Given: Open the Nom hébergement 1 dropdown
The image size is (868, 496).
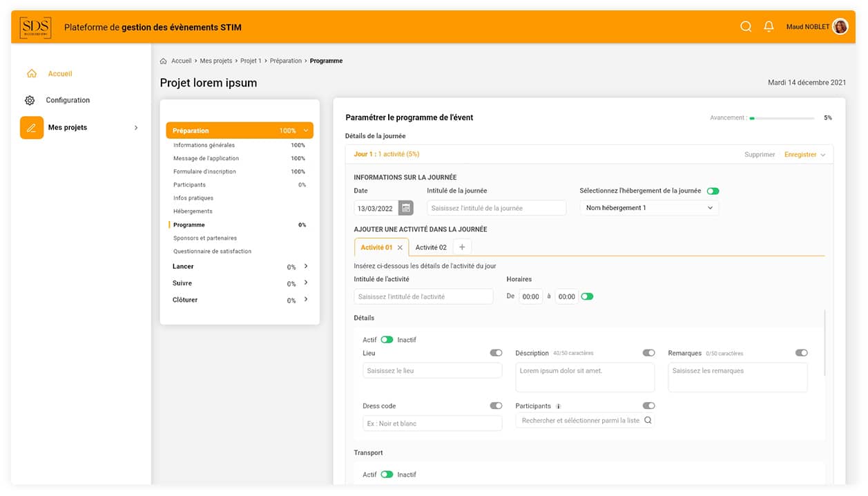Looking at the screenshot, I should (649, 208).
